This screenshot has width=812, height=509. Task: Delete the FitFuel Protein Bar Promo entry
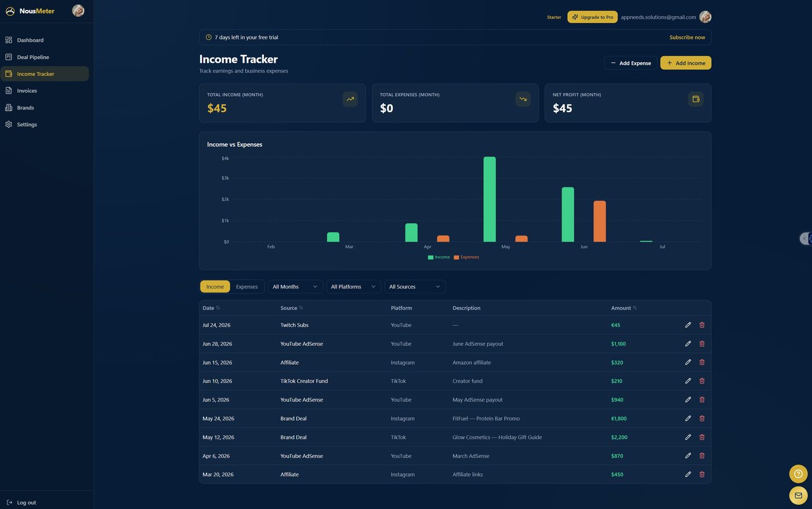pos(702,418)
